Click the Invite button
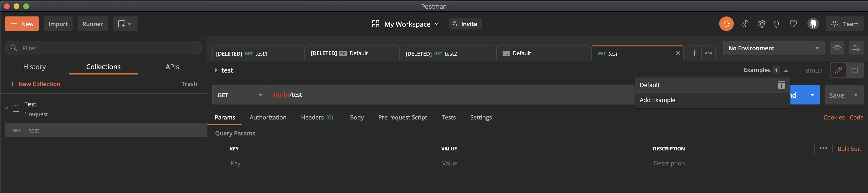 coord(465,24)
